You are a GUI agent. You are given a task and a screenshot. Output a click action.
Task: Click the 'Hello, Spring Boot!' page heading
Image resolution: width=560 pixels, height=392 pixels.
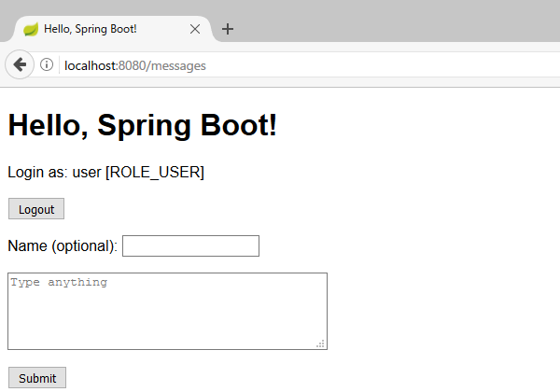(142, 125)
